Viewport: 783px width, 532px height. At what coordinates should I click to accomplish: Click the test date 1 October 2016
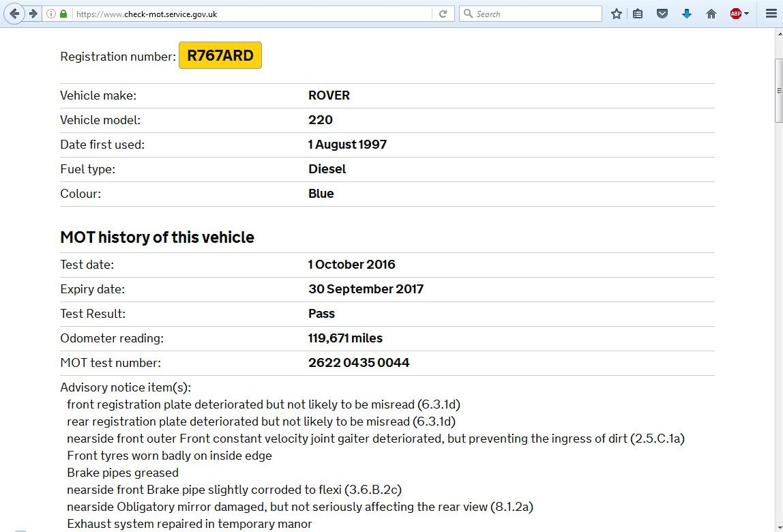pos(351,264)
